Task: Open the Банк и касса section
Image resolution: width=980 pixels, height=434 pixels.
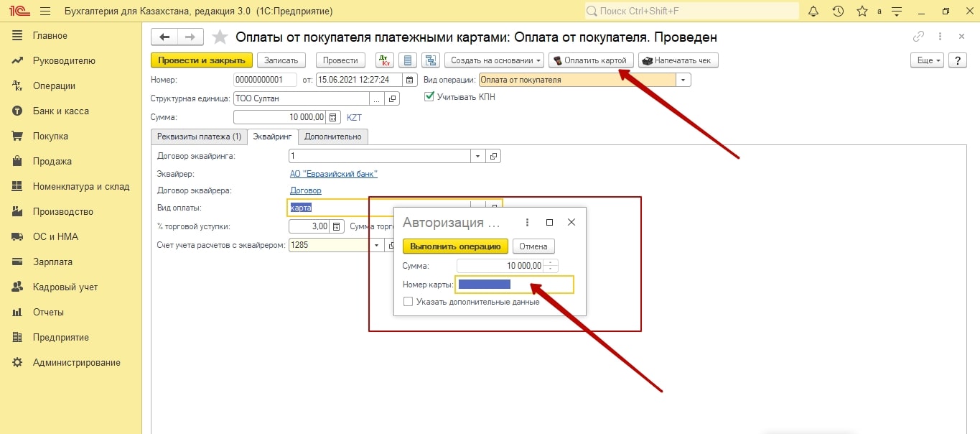Action: 60,111
